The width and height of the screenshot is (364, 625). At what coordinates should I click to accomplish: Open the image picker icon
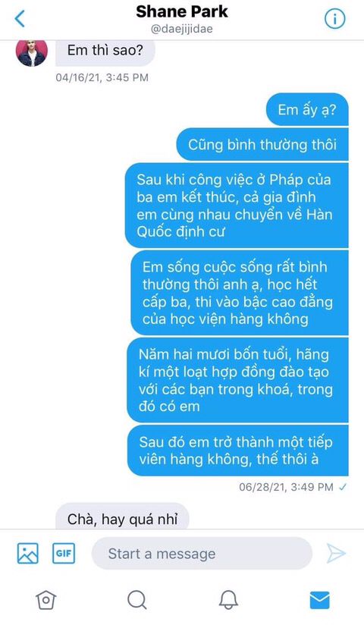pyautogui.click(x=28, y=553)
